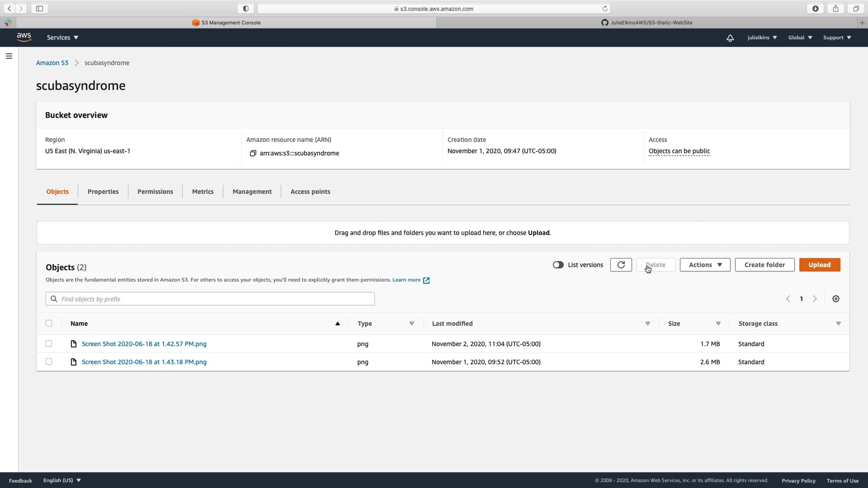Click the Safari address bar
The height and width of the screenshot is (488, 868).
tap(434, 8)
